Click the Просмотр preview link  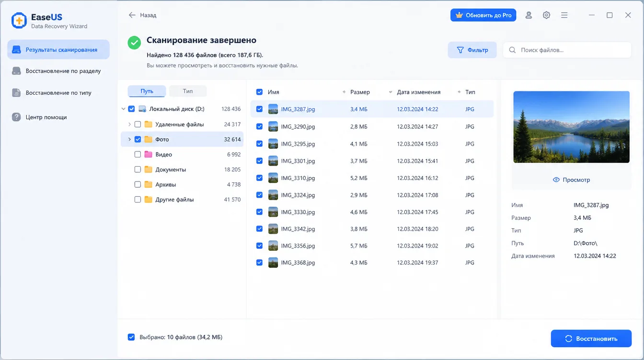[x=571, y=180]
